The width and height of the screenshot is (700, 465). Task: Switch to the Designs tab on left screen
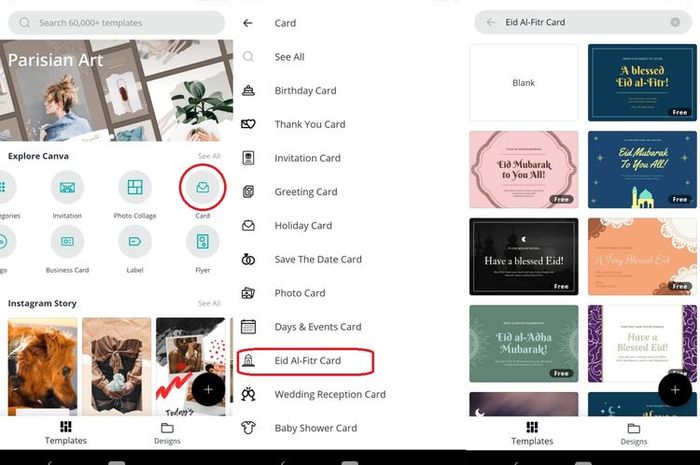point(167,434)
